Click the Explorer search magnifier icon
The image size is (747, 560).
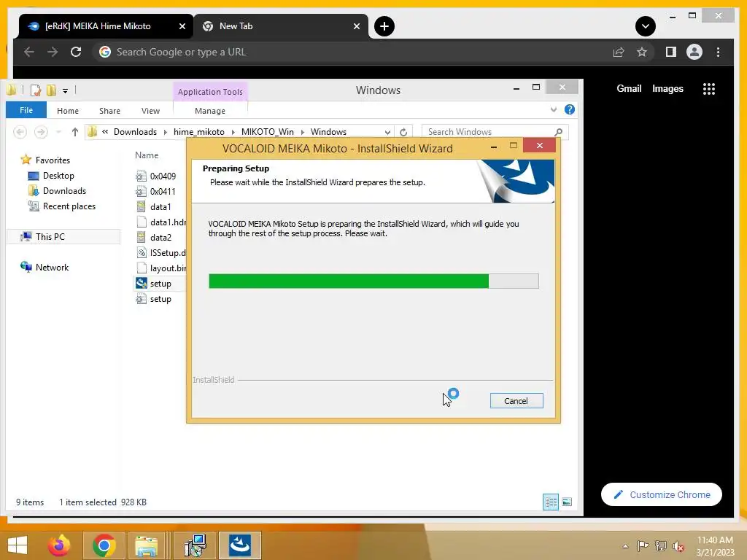[559, 132]
